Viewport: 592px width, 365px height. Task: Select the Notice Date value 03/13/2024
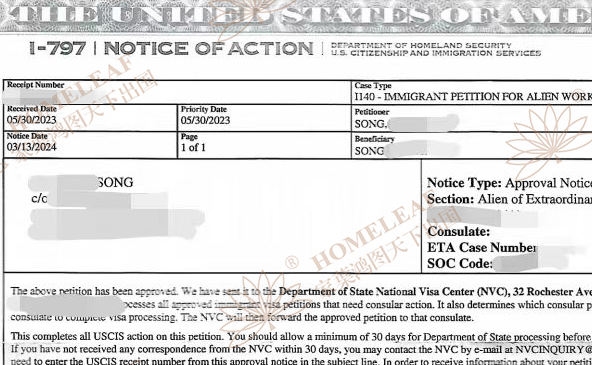pos(31,147)
